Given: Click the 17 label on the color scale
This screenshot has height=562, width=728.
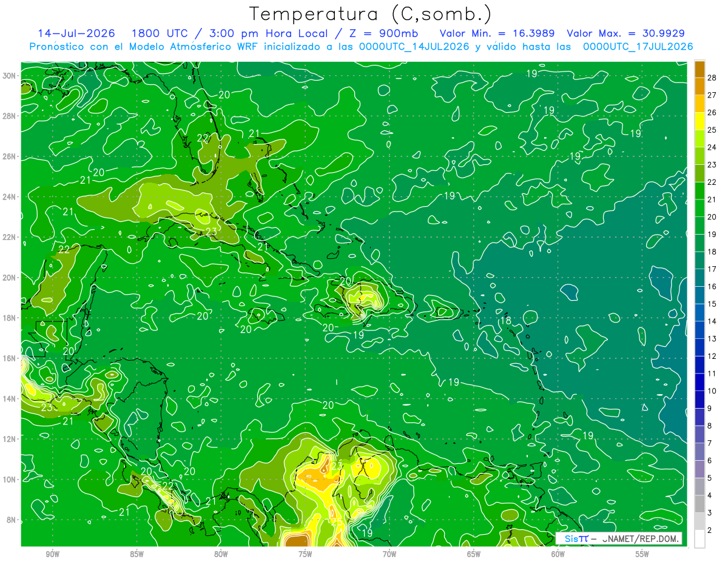Looking at the screenshot, I should click(712, 269).
